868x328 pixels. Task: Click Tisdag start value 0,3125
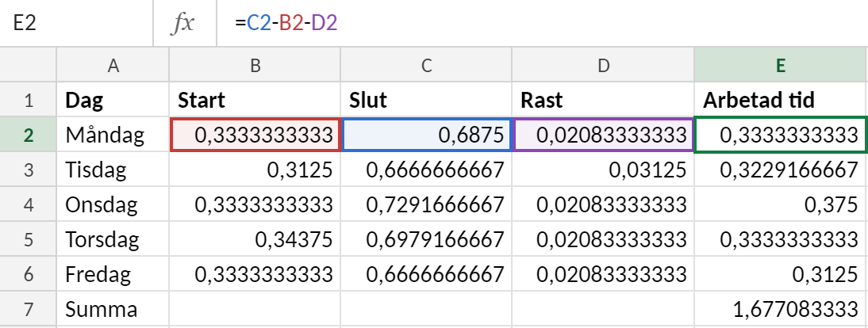tap(255, 170)
